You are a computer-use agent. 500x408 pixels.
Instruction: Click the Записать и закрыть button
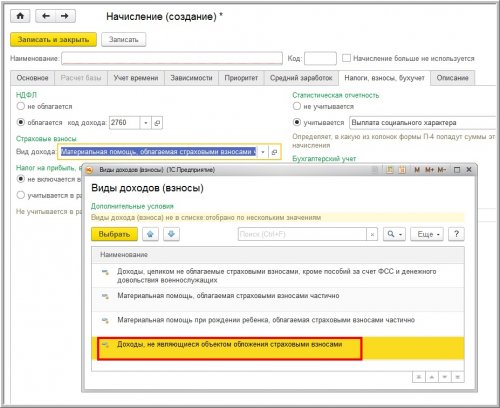(x=53, y=39)
